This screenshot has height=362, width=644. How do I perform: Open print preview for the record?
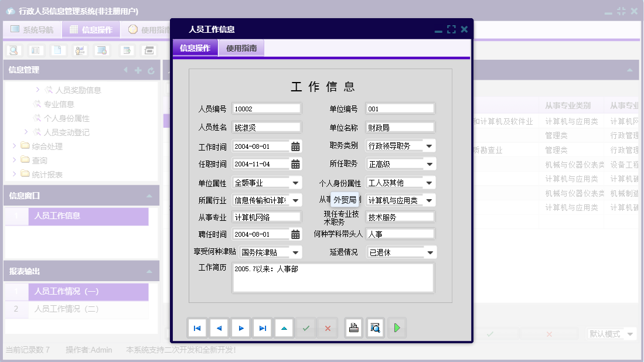375,327
